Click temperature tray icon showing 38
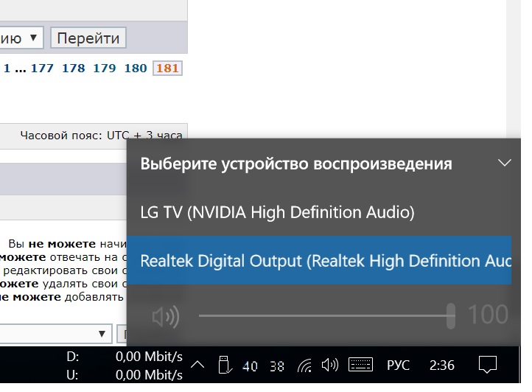Image resolution: width=532 pixels, height=392 pixels. [x=277, y=366]
